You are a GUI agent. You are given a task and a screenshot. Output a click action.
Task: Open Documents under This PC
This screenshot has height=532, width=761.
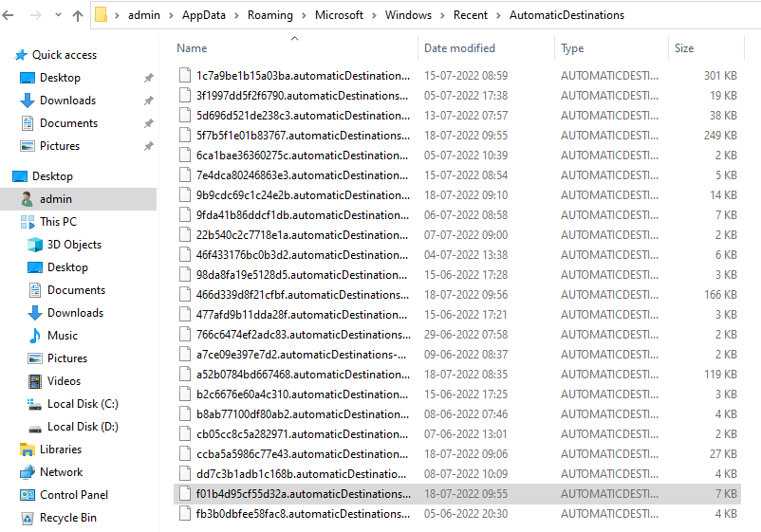76,290
